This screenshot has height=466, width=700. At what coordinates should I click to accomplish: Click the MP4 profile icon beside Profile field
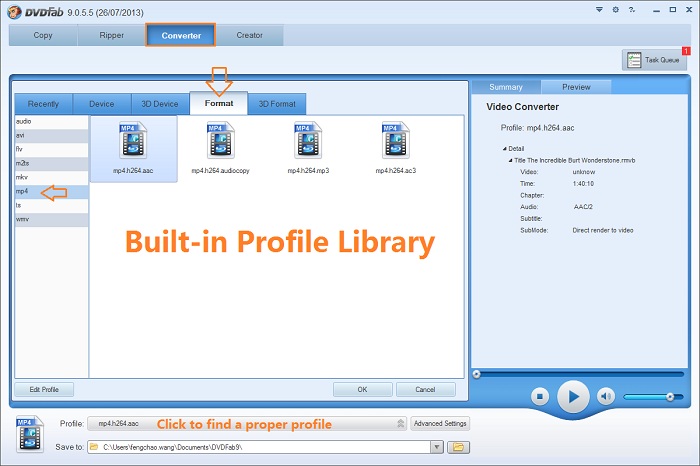click(x=30, y=434)
